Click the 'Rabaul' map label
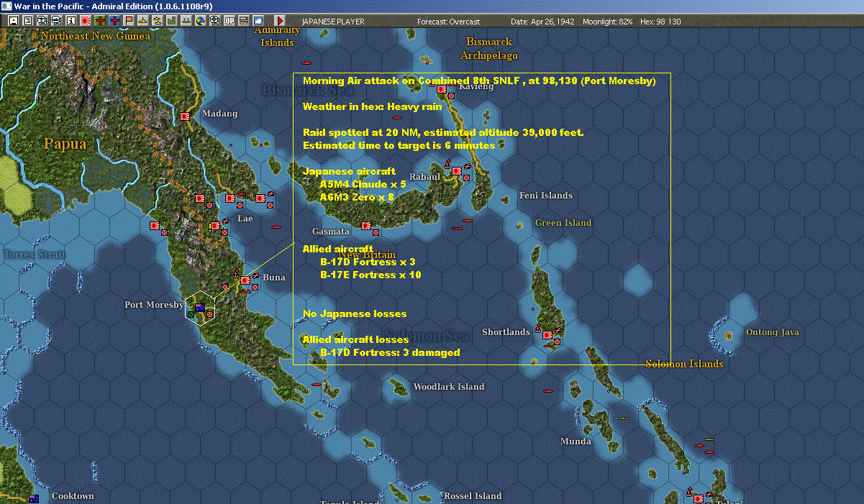Viewport: 864px width, 504px height. point(424,177)
